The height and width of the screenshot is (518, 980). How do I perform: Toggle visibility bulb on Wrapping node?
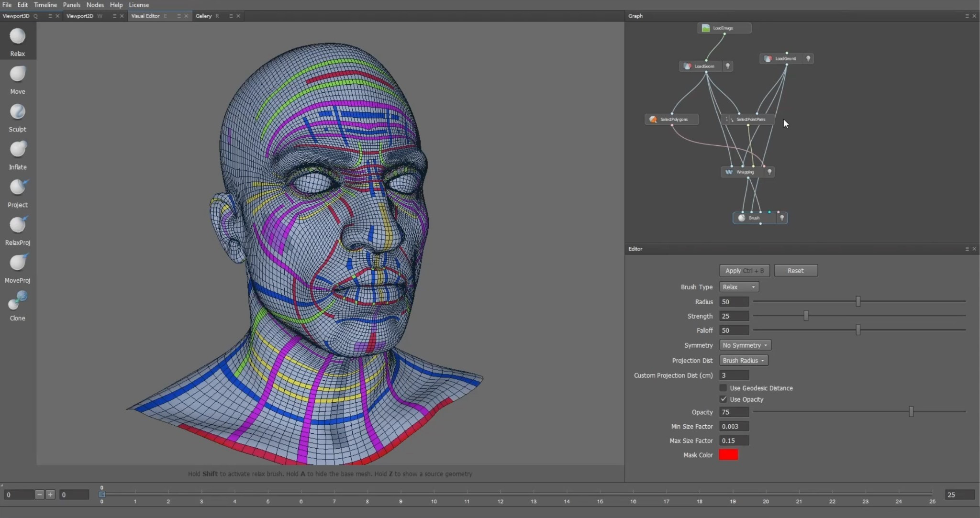(x=769, y=172)
